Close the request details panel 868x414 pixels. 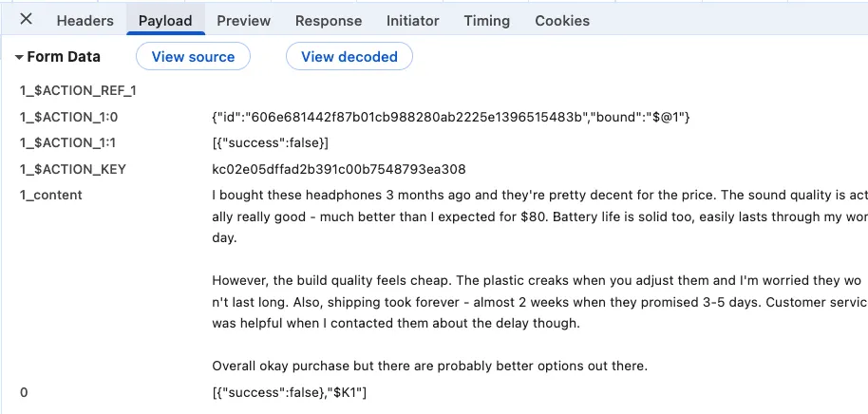pyautogui.click(x=26, y=20)
